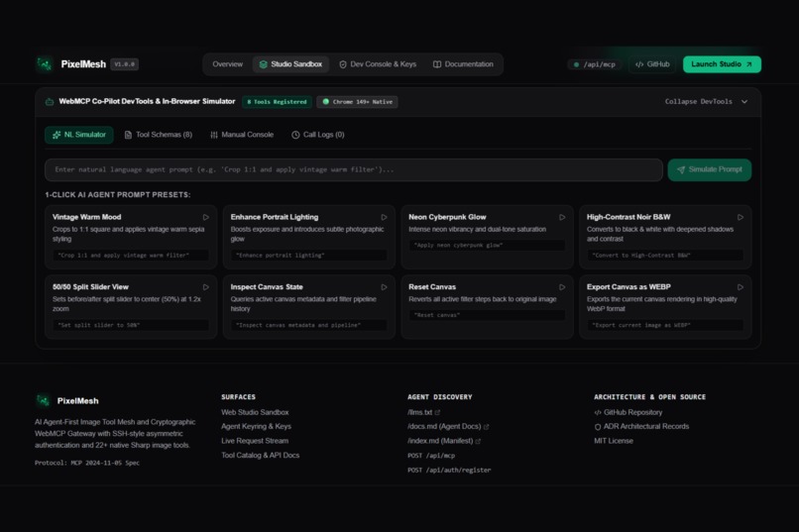Click the PixelMesh logo icon in header
This screenshot has height=532, width=799.
point(45,64)
